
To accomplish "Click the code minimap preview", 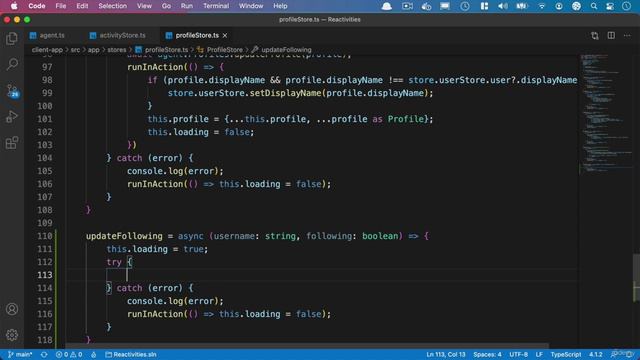I will click(605, 114).
